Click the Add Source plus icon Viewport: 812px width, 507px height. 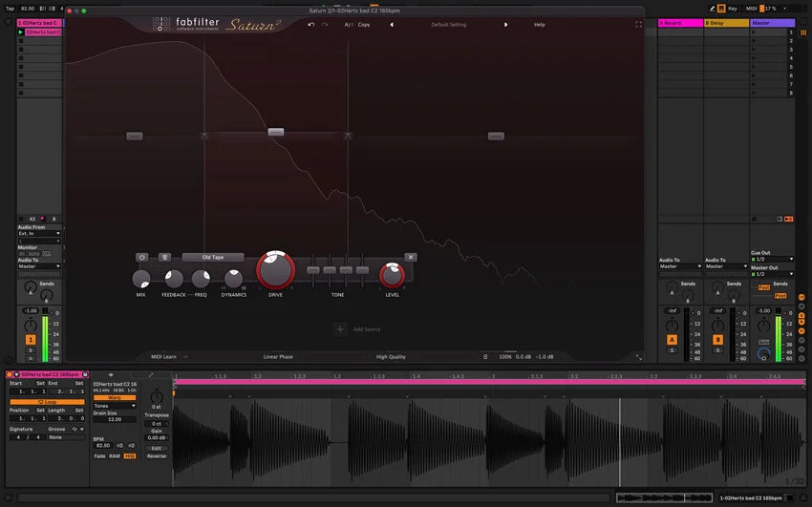(340, 329)
